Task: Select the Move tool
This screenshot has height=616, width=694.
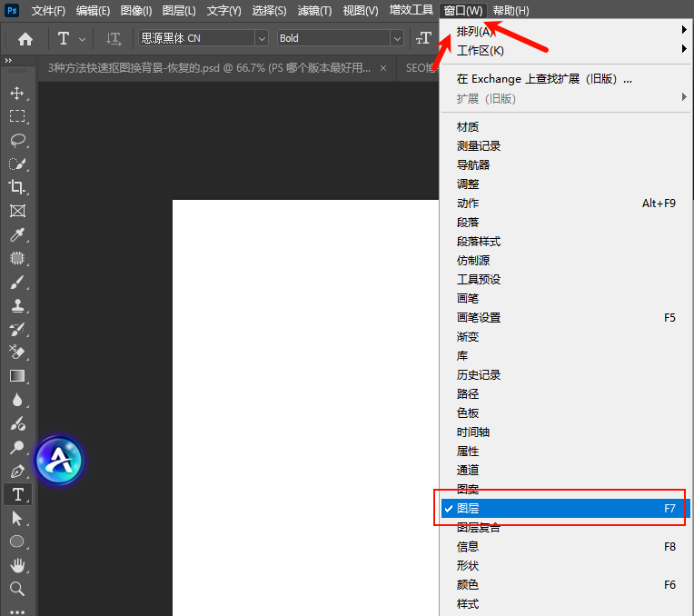Action: [17, 93]
